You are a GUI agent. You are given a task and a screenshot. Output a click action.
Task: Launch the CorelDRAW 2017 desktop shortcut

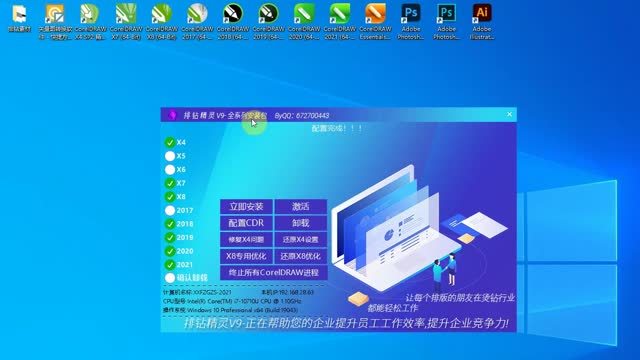tap(197, 22)
